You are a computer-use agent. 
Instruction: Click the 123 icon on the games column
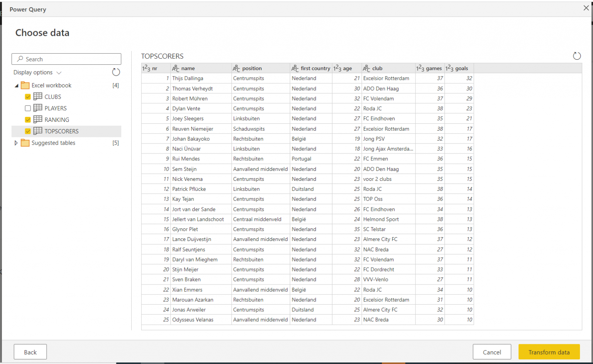click(x=419, y=68)
